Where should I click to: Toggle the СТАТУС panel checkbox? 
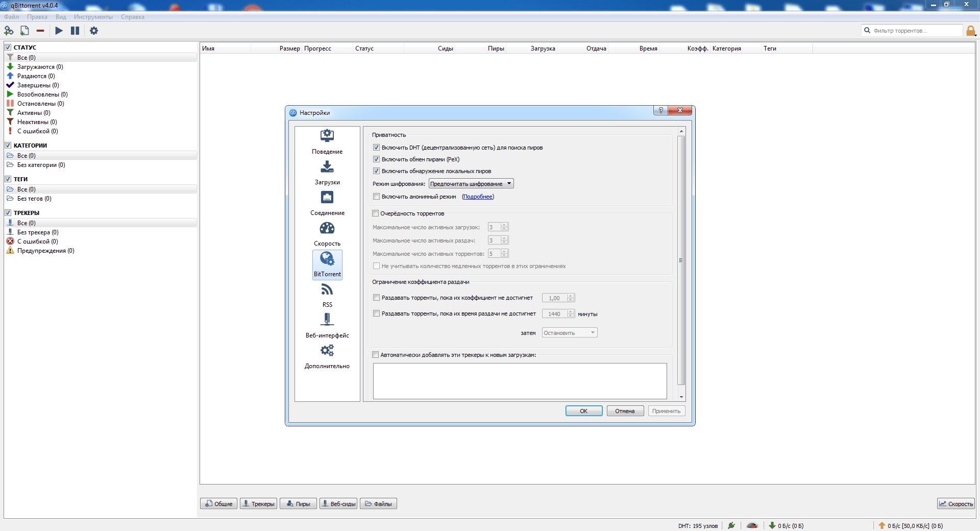click(x=8, y=47)
